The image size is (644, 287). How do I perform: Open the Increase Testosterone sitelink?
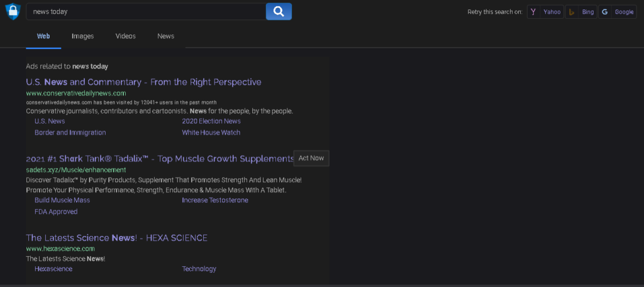tap(215, 200)
